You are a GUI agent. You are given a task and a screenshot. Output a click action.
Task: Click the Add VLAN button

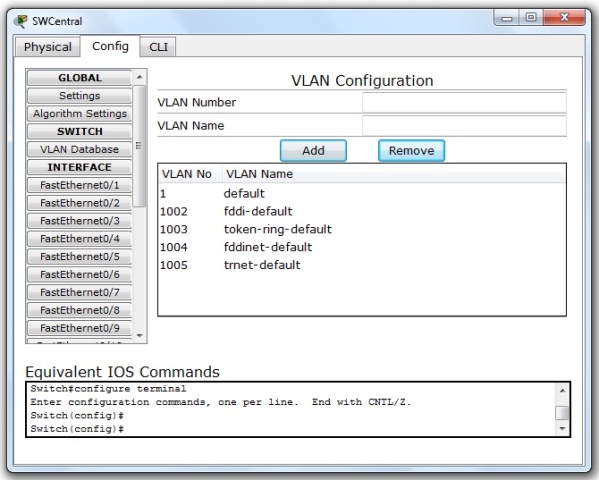coord(313,151)
